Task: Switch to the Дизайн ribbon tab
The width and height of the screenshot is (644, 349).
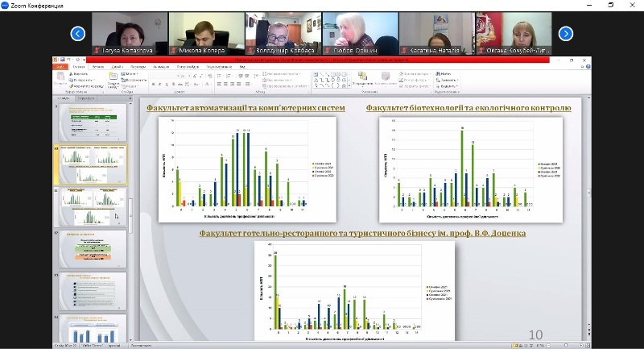Action: point(117,67)
